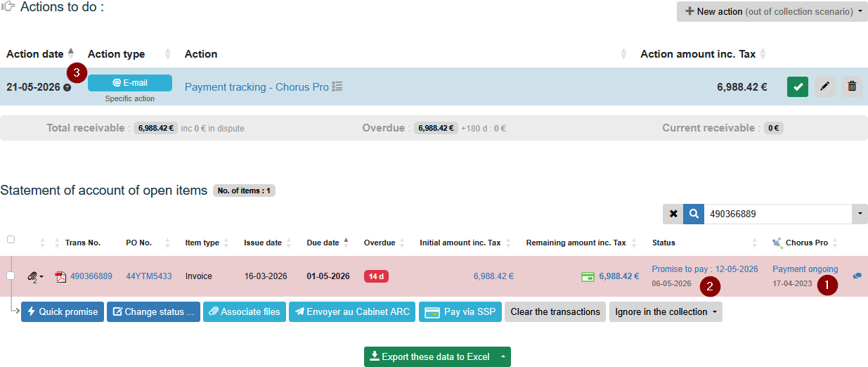Click the Clear the transactions button
The height and width of the screenshot is (367, 868).
[x=555, y=311]
